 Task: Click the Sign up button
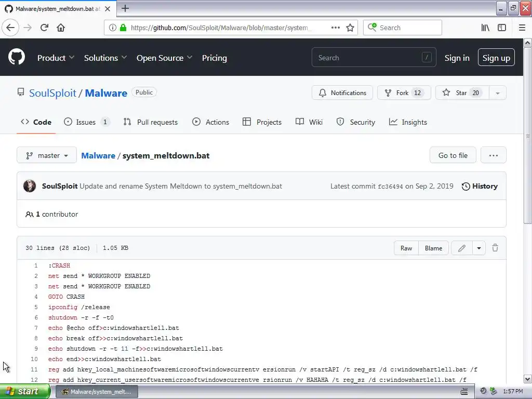coord(496,57)
